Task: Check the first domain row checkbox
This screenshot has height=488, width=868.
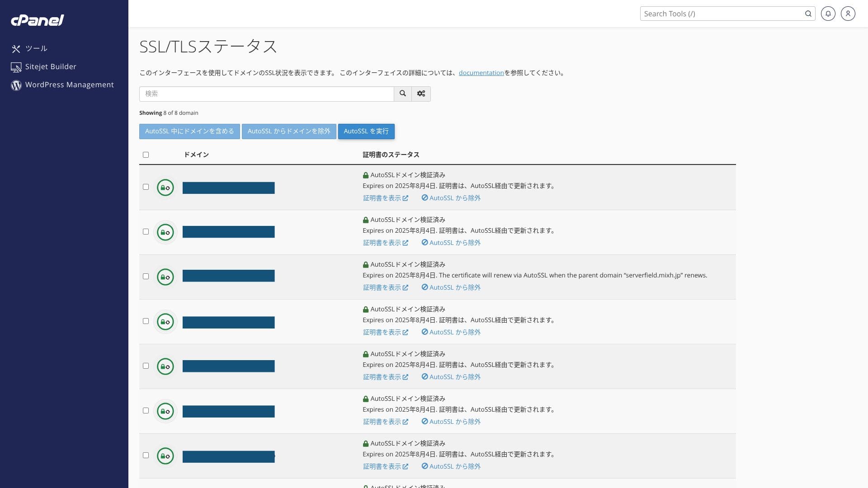Action: (146, 187)
